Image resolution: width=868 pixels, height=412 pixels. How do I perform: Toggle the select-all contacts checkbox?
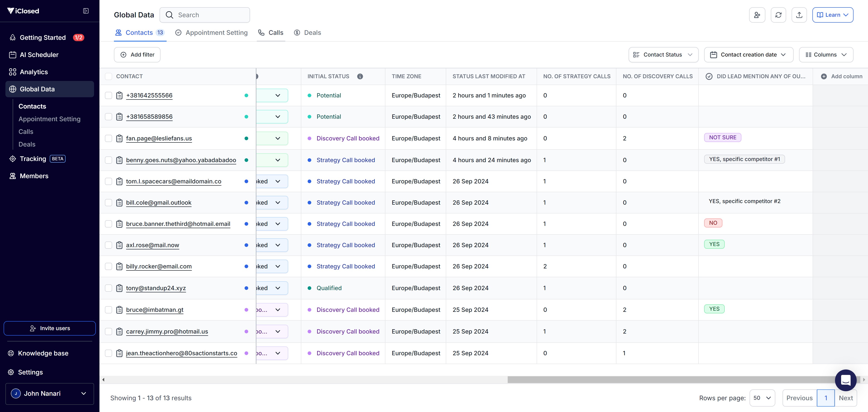click(x=108, y=76)
